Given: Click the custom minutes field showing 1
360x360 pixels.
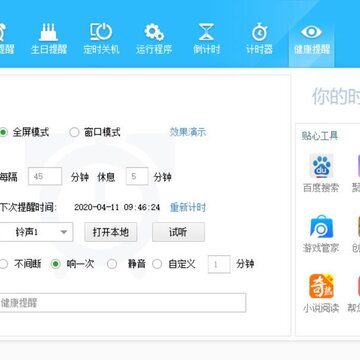Looking at the screenshot, I should 219,264.
